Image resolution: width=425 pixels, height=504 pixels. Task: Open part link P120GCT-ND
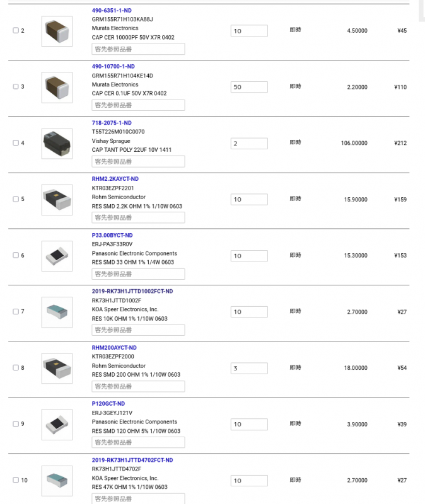point(108,404)
